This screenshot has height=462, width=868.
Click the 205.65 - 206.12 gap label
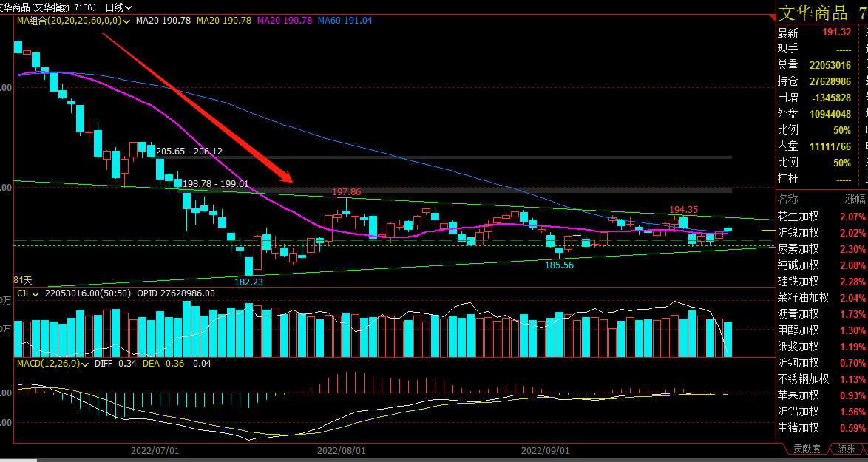click(189, 151)
